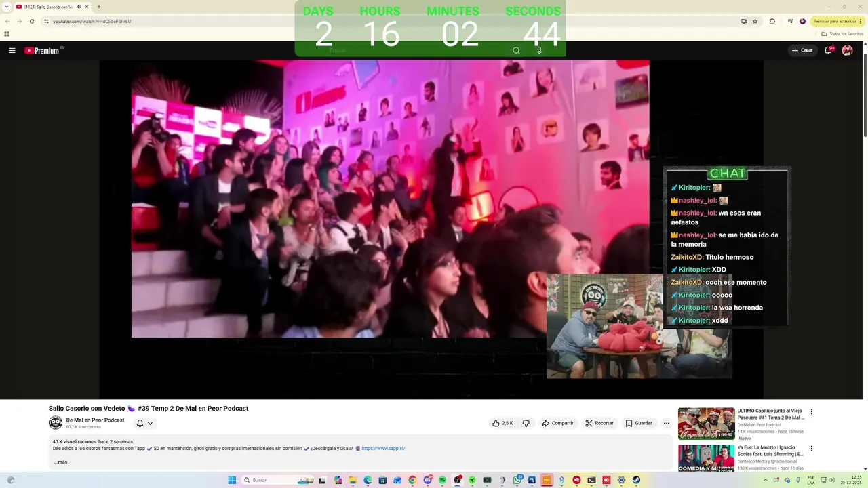This screenshot has width=868, height=488.
Task: View site information icon in address bar
Action: pos(46,21)
